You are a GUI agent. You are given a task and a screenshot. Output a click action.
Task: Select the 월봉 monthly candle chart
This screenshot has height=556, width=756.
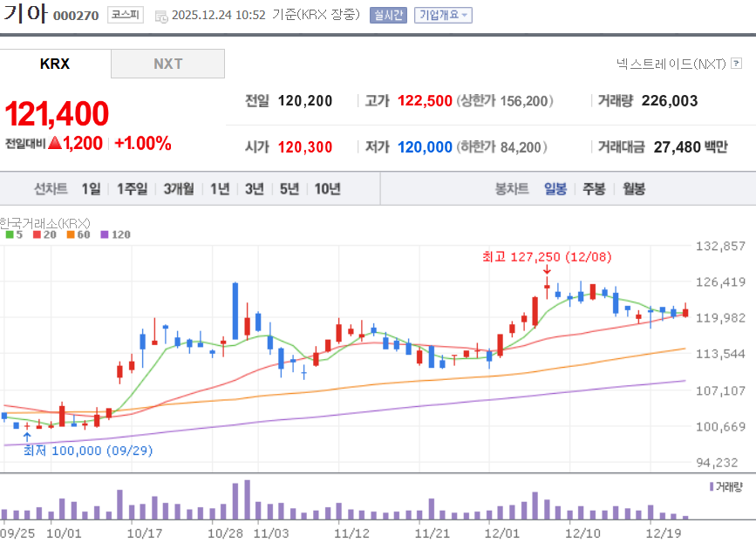[x=634, y=189]
